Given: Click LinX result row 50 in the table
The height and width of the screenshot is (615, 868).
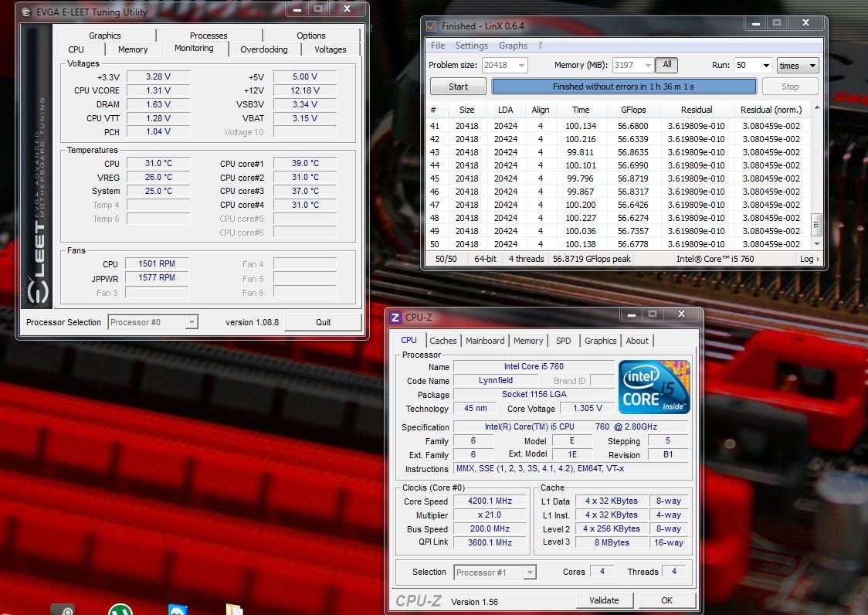Looking at the screenshot, I should point(617,244).
